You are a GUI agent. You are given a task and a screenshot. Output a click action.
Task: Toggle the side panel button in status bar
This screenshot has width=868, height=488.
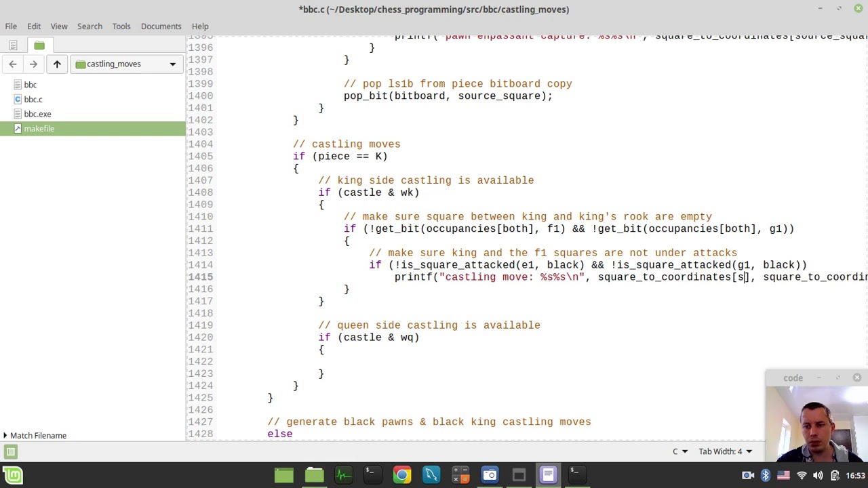click(x=10, y=451)
